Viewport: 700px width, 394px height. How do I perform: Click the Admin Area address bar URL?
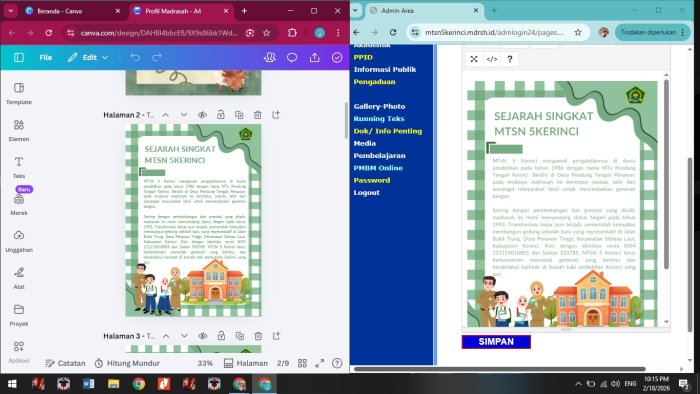pyautogui.click(x=494, y=32)
